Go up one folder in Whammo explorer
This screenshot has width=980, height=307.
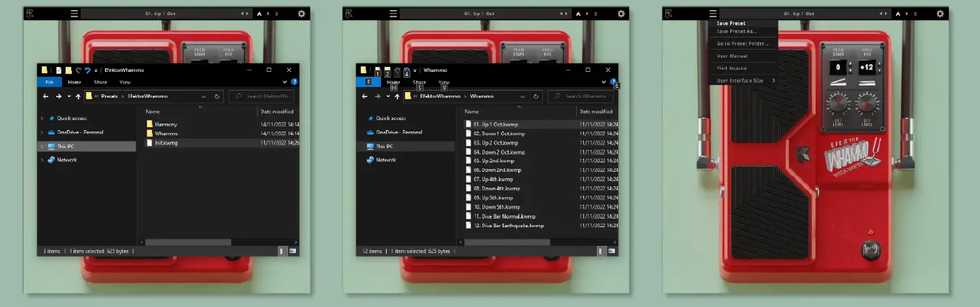pos(397,96)
